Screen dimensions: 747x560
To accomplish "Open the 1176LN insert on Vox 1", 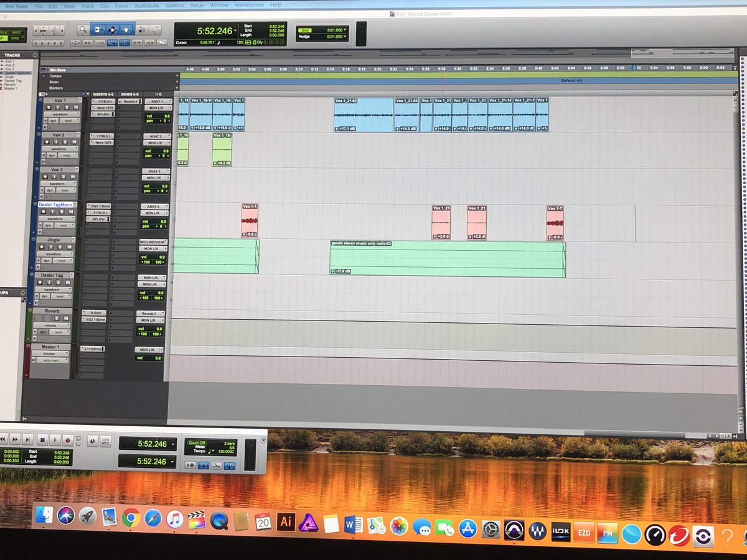I will pos(103,101).
